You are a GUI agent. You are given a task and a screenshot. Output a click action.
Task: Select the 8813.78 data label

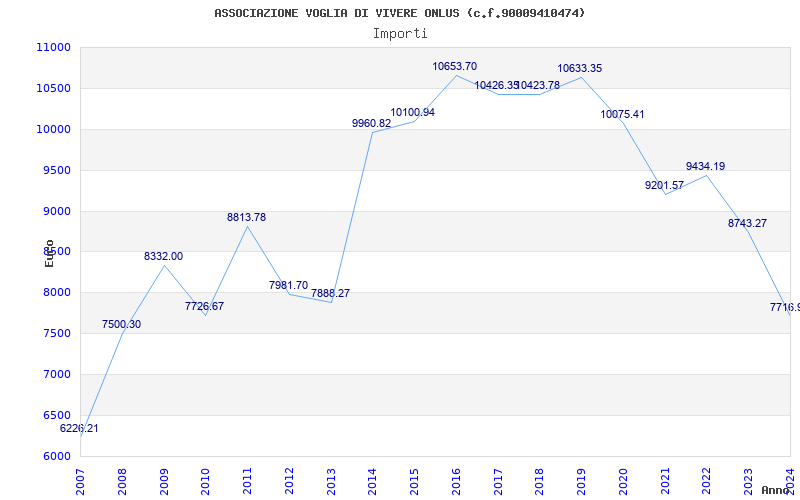pos(246,217)
